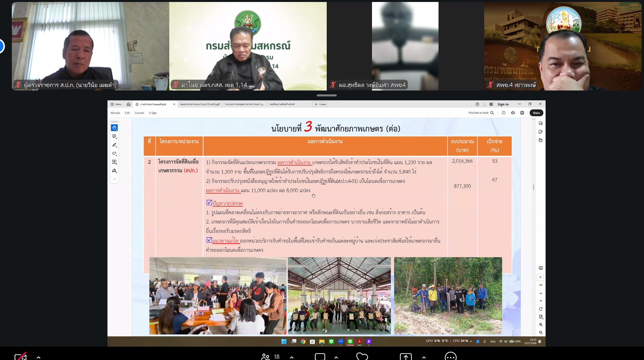Upload the PDF to cloud storage icon
Image resolution: width=644 pixels, height=360 pixels.
tap(513, 113)
